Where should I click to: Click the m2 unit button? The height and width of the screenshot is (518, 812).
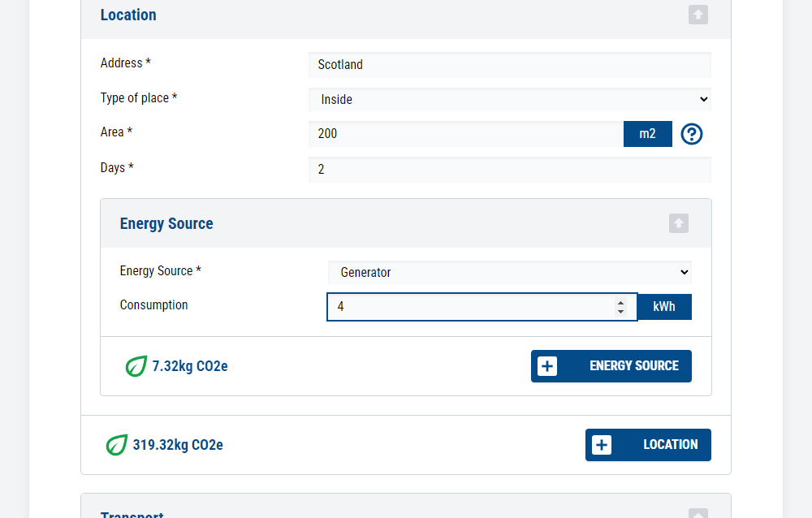click(647, 133)
